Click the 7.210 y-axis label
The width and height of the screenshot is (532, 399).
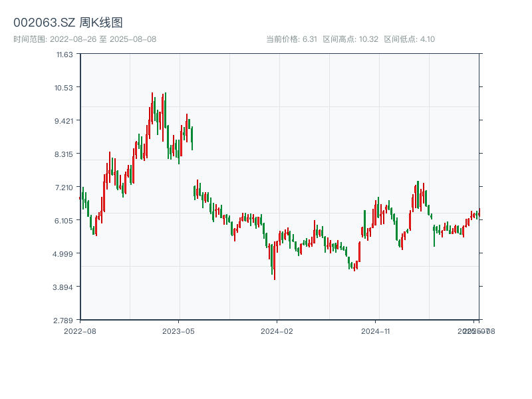coord(65,187)
